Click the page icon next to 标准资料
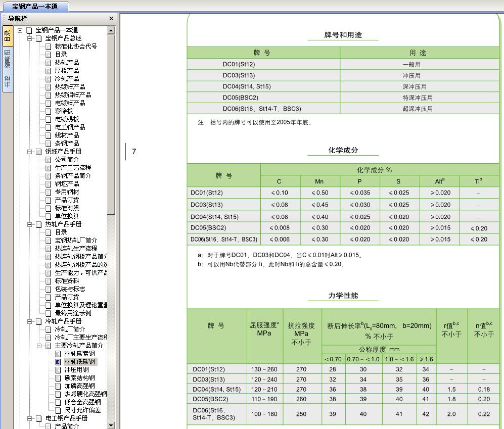 pyautogui.click(x=48, y=281)
